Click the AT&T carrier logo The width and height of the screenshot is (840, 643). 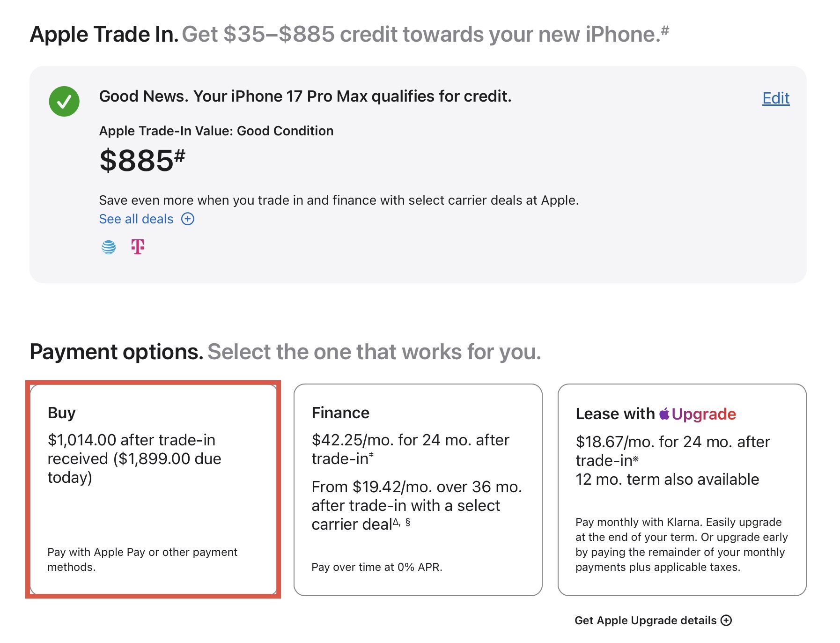coord(109,247)
